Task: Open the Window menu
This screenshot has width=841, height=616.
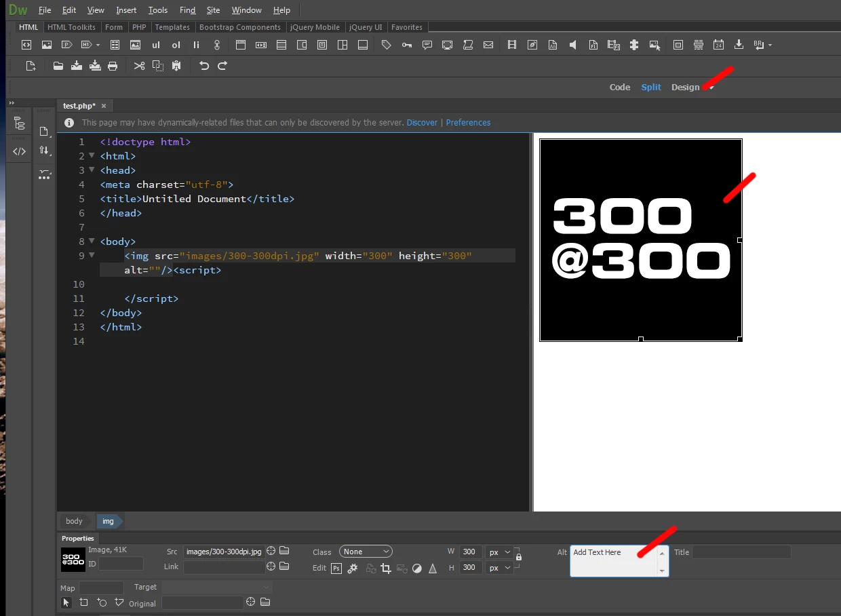Action: (247, 10)
